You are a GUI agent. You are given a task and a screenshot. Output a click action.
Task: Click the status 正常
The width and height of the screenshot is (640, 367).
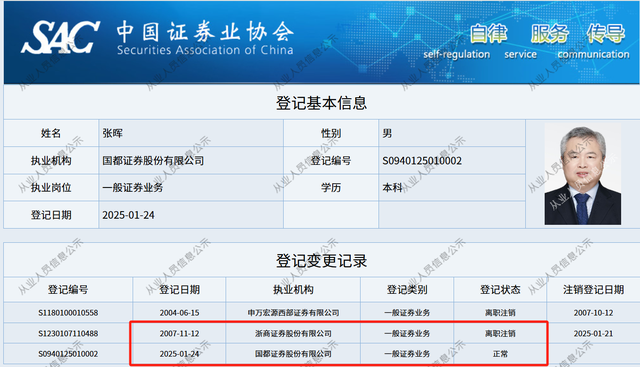click(500, 354)
